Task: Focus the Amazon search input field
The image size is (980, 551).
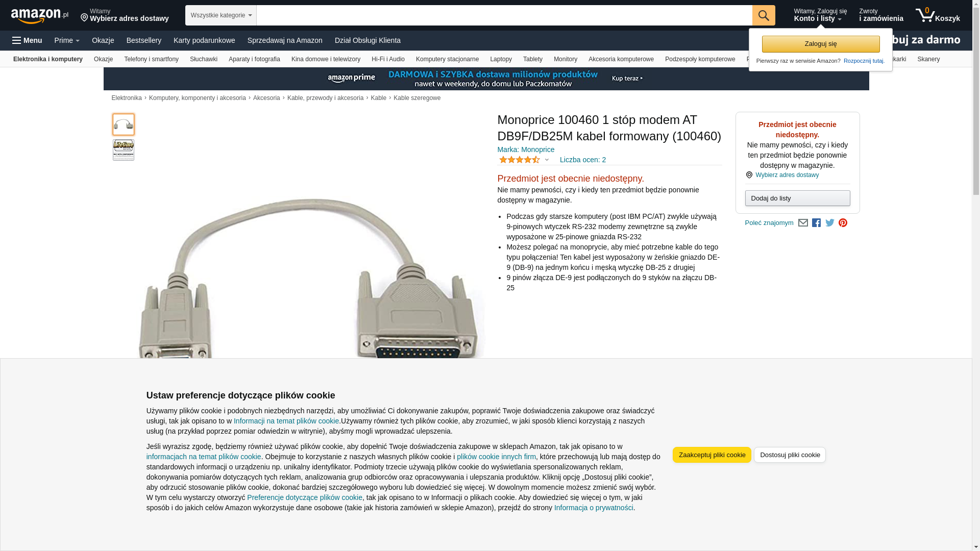Action: [x=504, y=15]
